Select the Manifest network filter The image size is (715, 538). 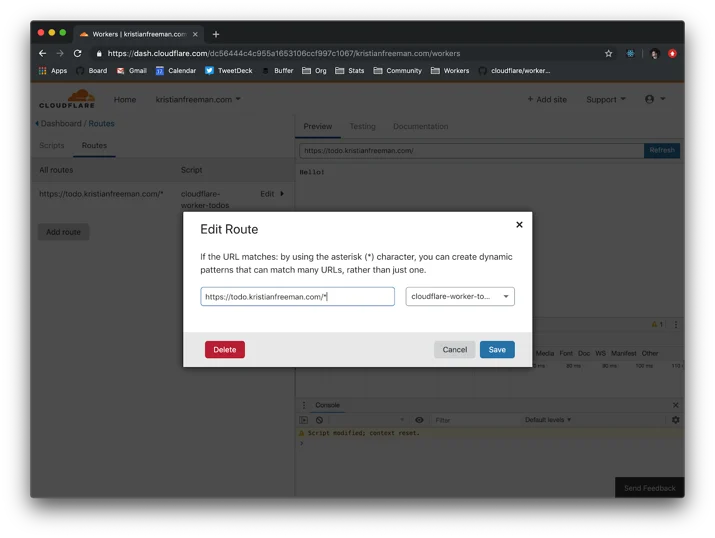click(623, 353)
